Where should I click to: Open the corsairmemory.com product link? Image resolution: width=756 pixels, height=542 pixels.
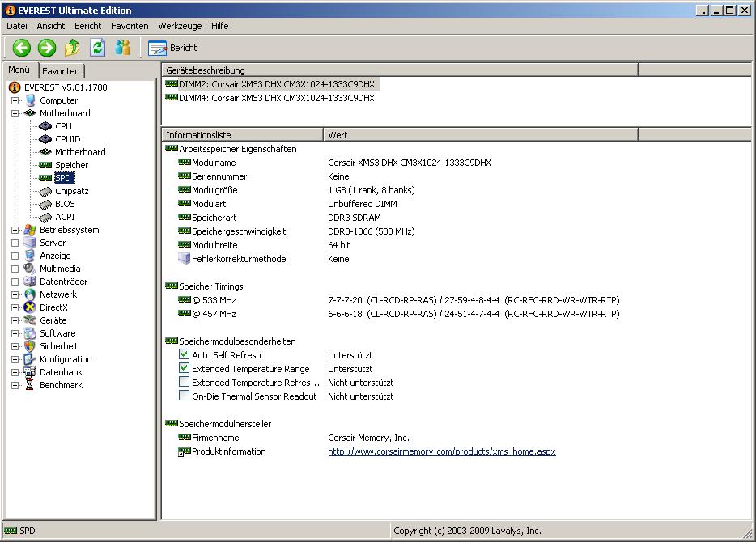442,452
